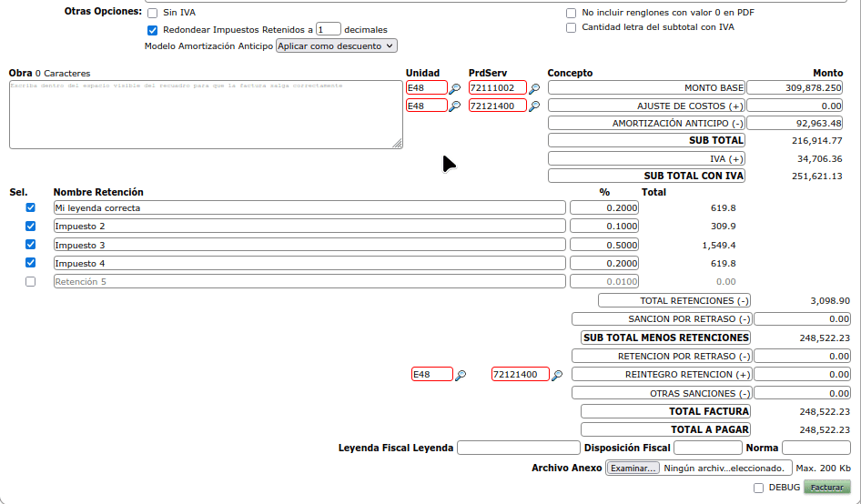Click RETENCION POR RETRASO amount field
Screen dimensions: 861x504
click(x=802, y=357)
